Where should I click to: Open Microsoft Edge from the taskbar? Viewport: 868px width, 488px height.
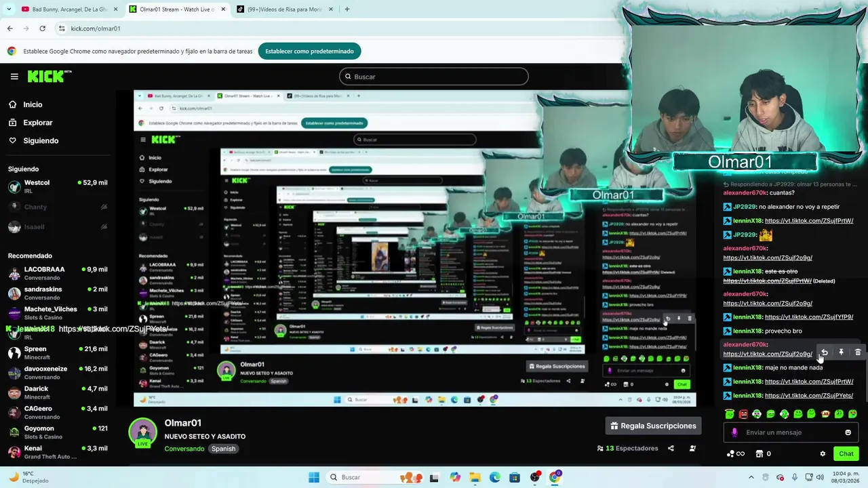click(495, 477)
